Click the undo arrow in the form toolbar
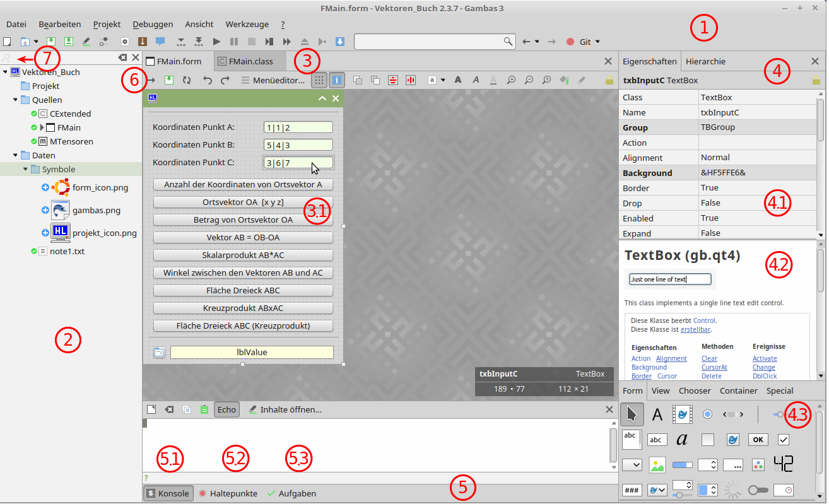This screenshot has height=504, width=829. (207, 80)
